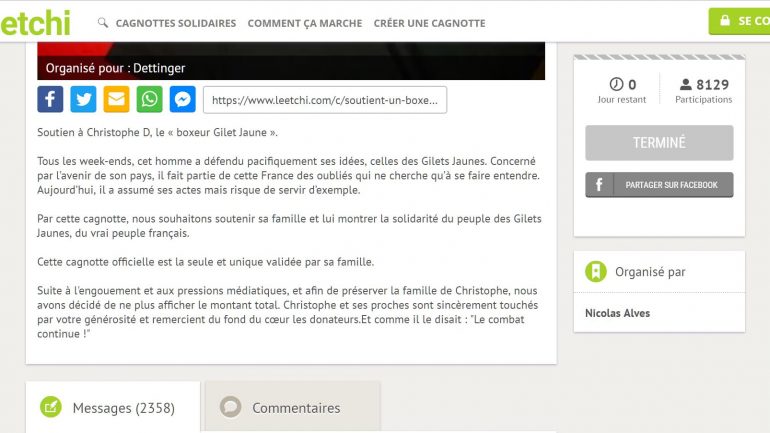Screen dimensions: 770x433
Task: Switch to the Commentaires tab
Action: click(x=295, y=408)
